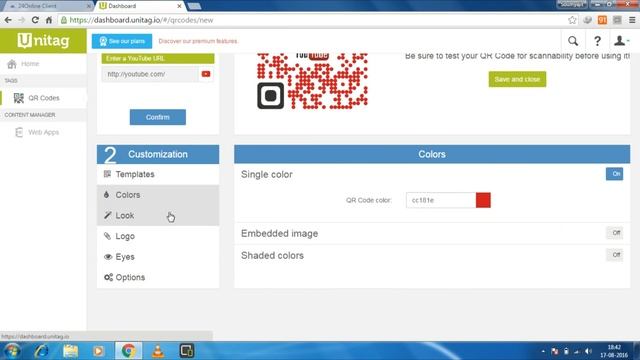640x360 pixels.
Task: Toggle Single color On switch
Action: click(x=614, y=174)
